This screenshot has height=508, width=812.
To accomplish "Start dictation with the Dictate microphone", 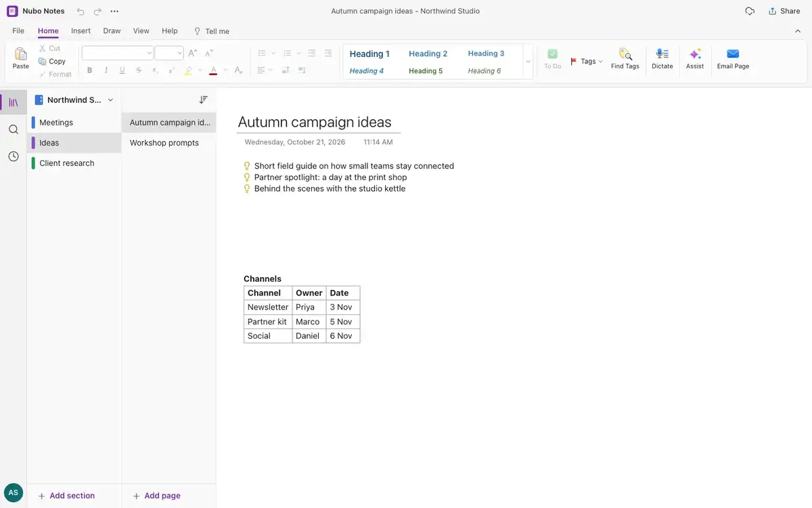I will [x=662, y=54].
